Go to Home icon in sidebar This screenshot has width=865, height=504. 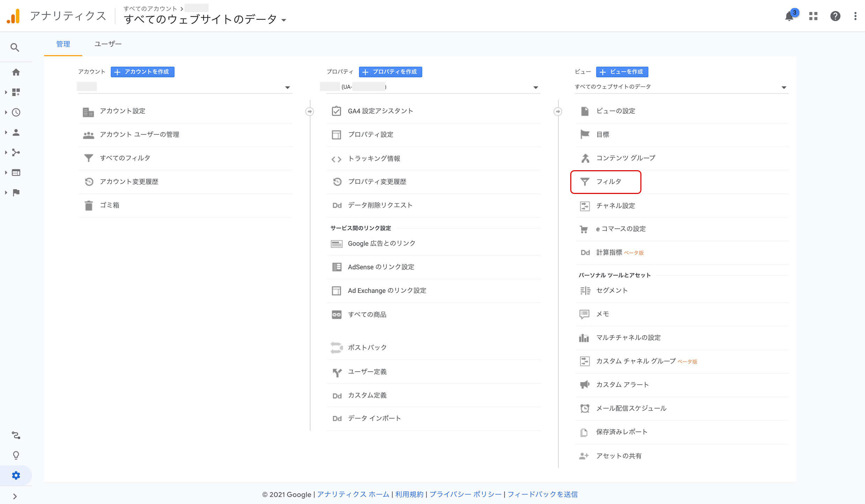pyautogui.click(x=16, y=72)
